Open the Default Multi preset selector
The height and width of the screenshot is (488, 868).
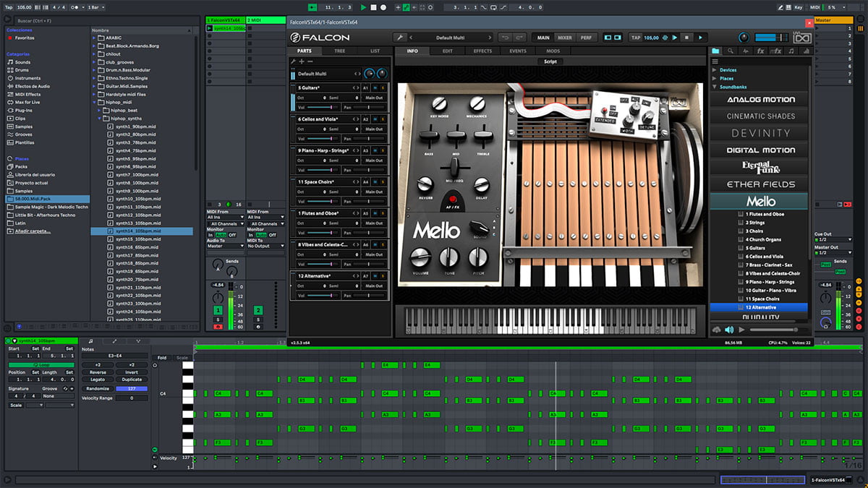tap(451, 38)
